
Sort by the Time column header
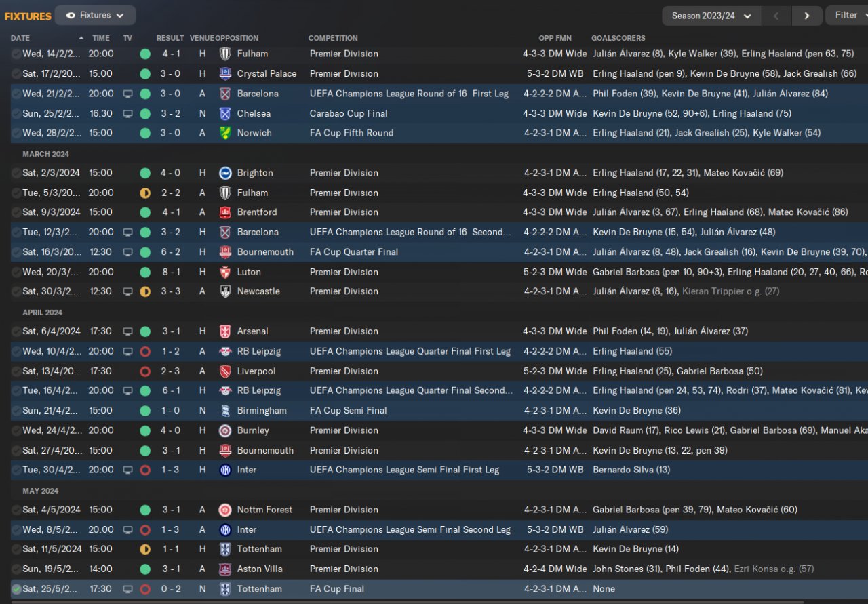pyautogui.click(x=101, y=38)
